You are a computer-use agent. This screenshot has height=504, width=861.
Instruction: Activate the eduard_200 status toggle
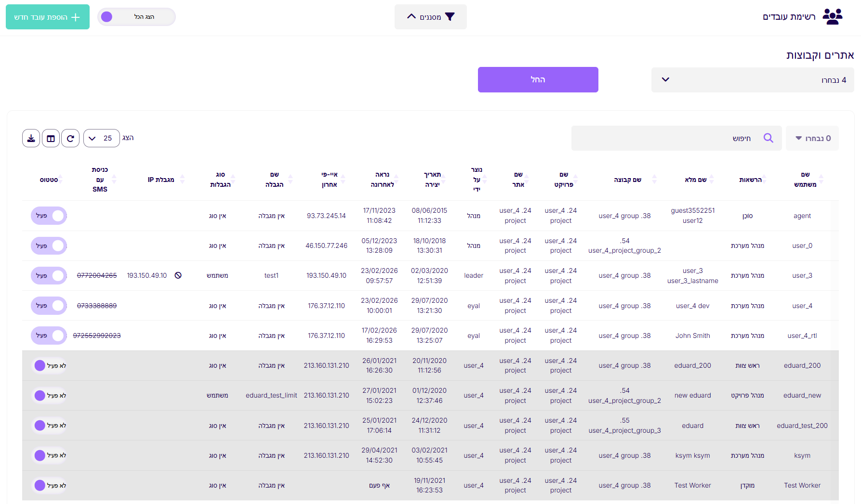pos(49,366)
